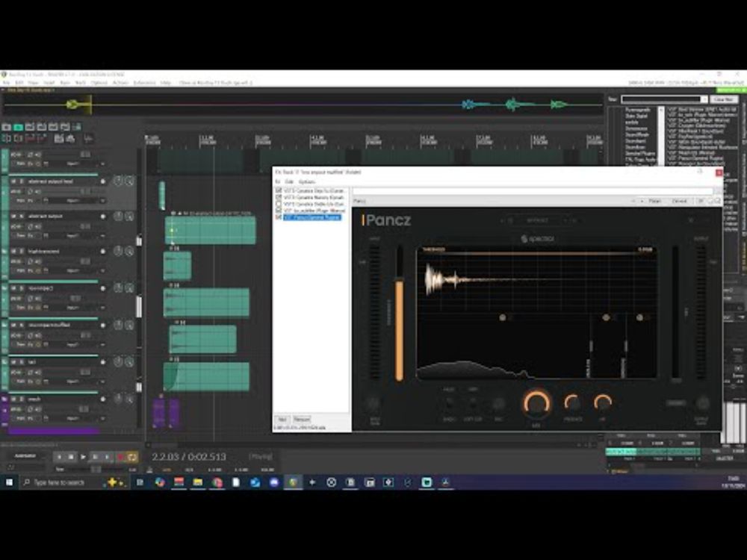
Task: Click the time display reading 2.2.03 / 0:02.513
Action: point(189,457)
